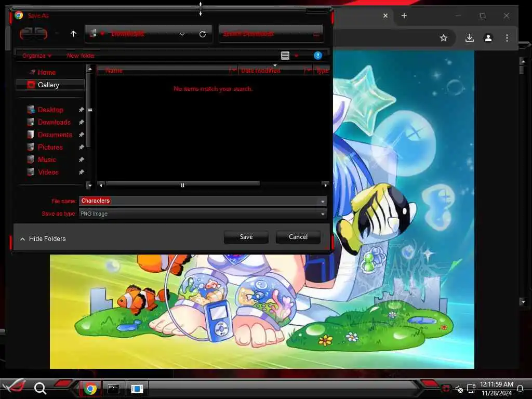The image size is (532, 399).
Task: Open the Chrome profile icon
Action: click(x=488, y=38)
